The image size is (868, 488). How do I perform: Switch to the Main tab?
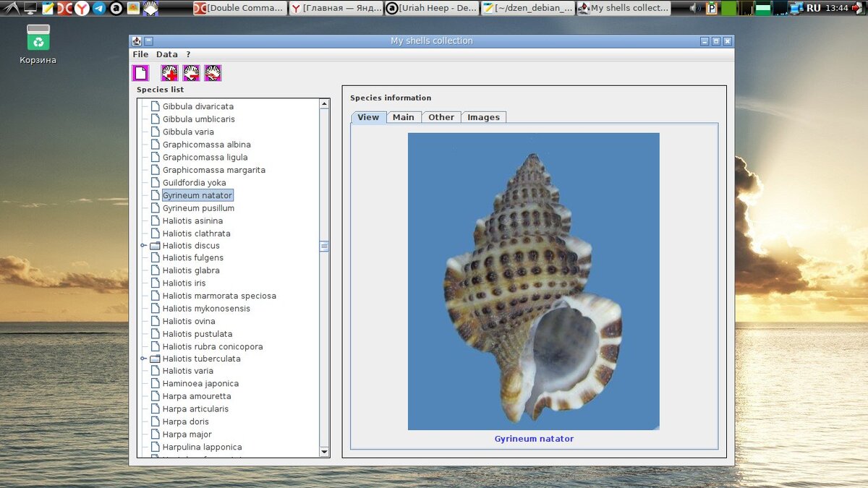tap(404, 117)
